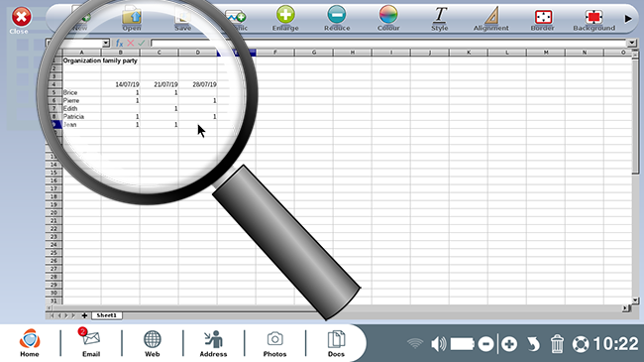644x362 pixels.
Task: Cancel formula entry with the red X
Action: click(131, 44)
